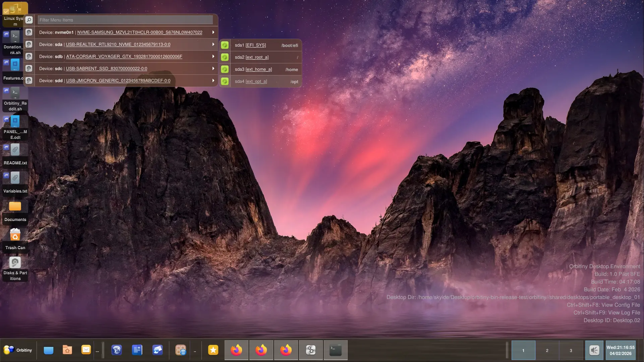Open the gears settings task in panel

click(x=310, y=350)
